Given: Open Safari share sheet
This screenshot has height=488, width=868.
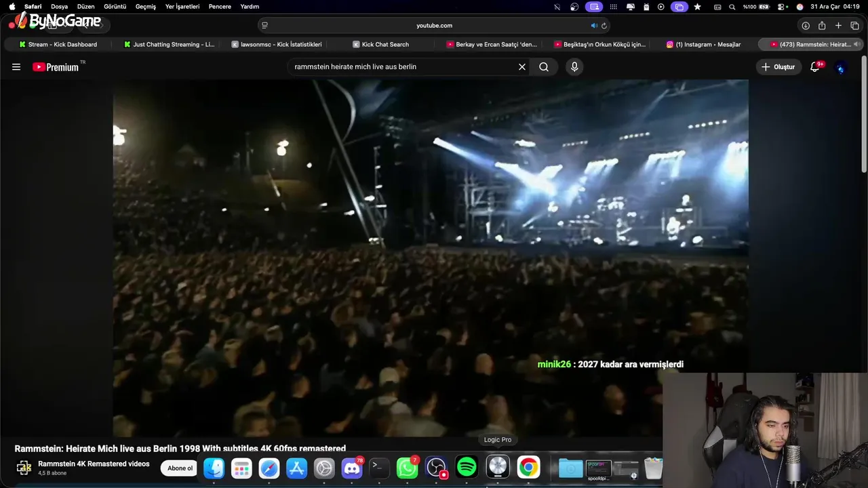Looking at the screenshot, I should point(822,26).
